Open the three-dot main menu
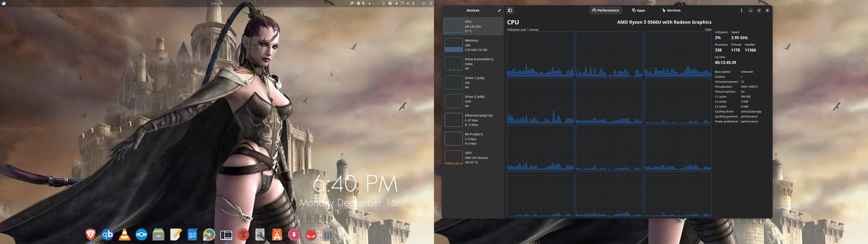This screenshot has width=868, height=244. point(741,10)
